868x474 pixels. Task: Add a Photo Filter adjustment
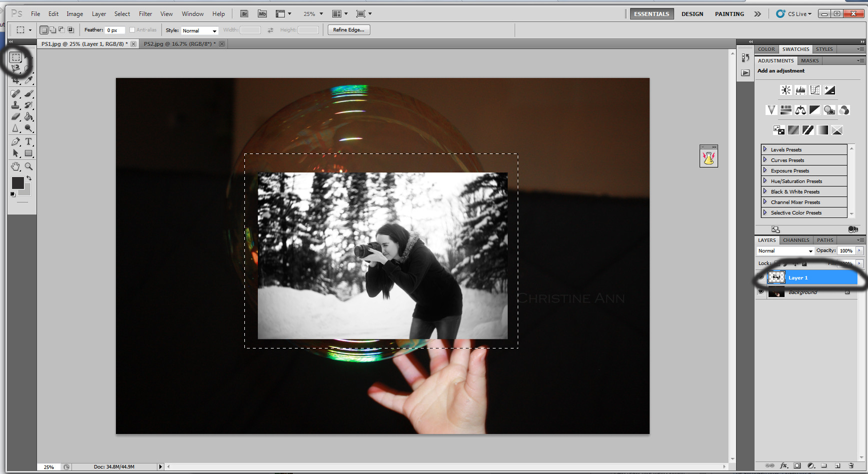point(830,110)
